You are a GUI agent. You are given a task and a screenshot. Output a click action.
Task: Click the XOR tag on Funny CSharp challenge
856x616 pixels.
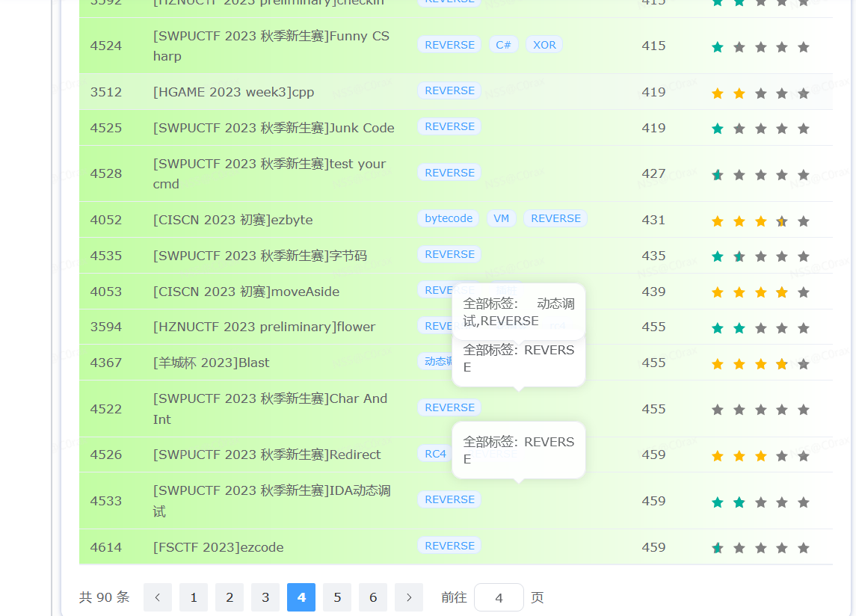[x=544, y=44]
